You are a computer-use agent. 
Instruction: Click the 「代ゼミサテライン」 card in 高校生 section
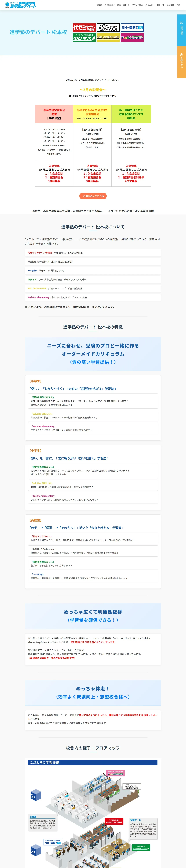(x=93, y=538)
